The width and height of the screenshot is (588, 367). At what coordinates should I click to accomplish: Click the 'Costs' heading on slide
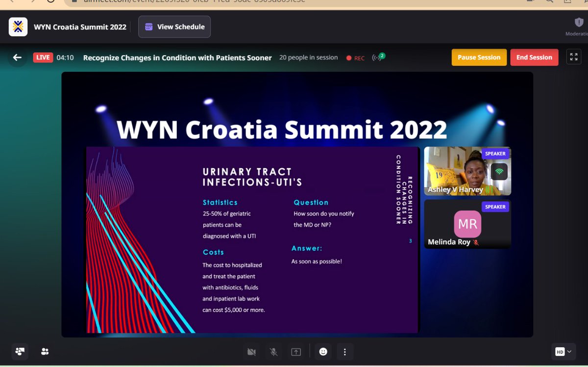[x=213, y=252]
